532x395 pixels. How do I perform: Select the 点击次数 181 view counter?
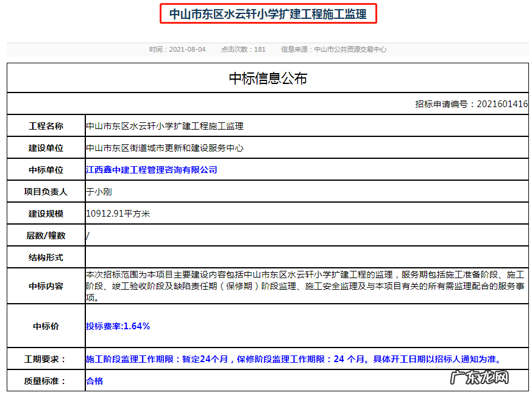[x=245, y=49]
